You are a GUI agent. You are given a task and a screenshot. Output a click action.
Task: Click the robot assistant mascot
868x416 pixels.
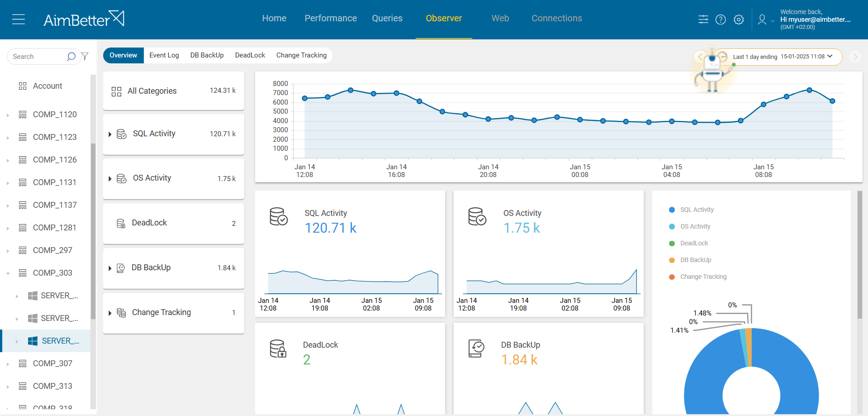point(712,72)
